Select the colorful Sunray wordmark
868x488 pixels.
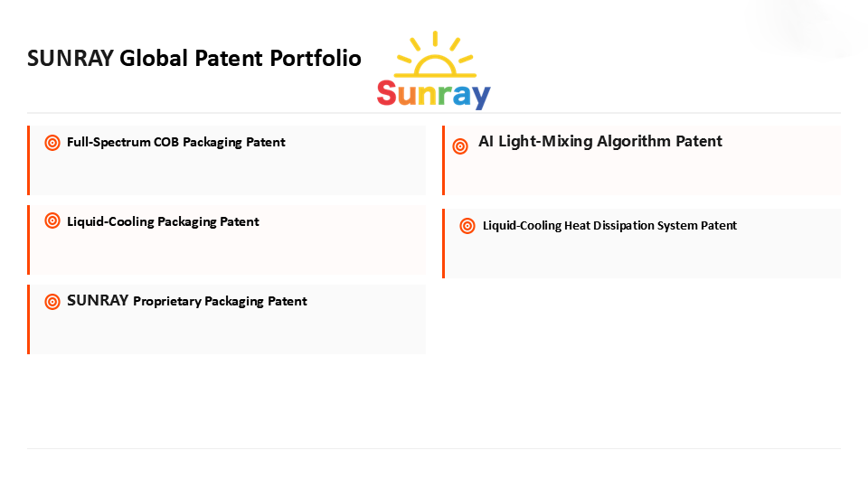(433, 94)
